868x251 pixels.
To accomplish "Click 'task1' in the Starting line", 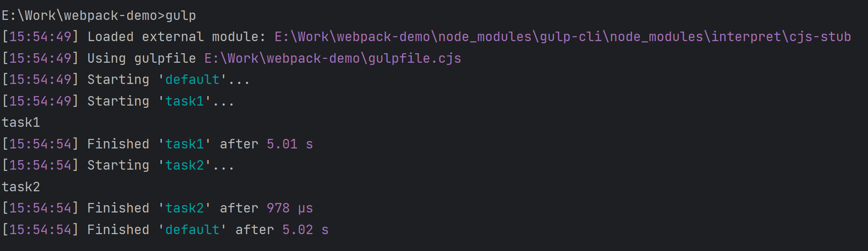I will [x=184, y=101].
